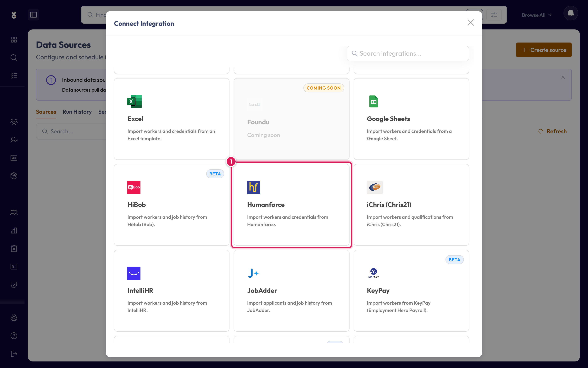The height and width of the screenshot is (368, 588).
Task: Open the package box icon in sidebar
Action: [x=14, y=176]
